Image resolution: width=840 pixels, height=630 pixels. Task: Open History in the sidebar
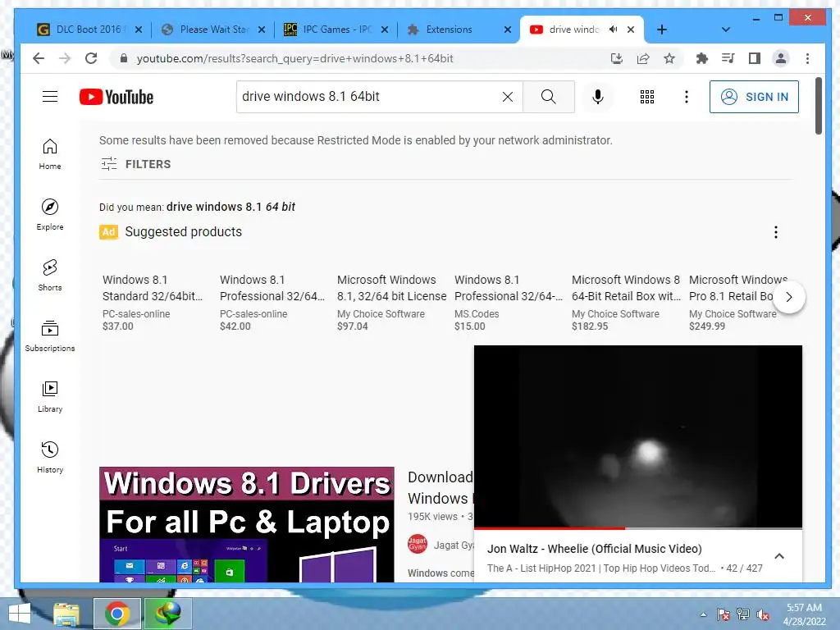(50, 457)
